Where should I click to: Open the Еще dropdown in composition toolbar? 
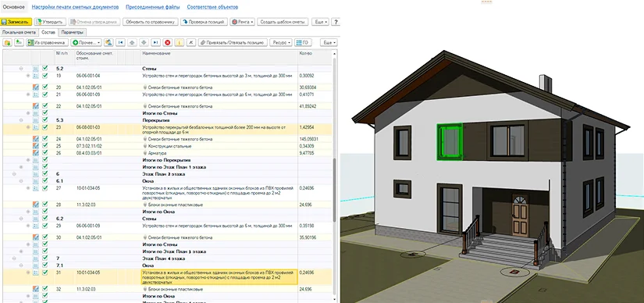pyautogui.click(x=329, y=42)
